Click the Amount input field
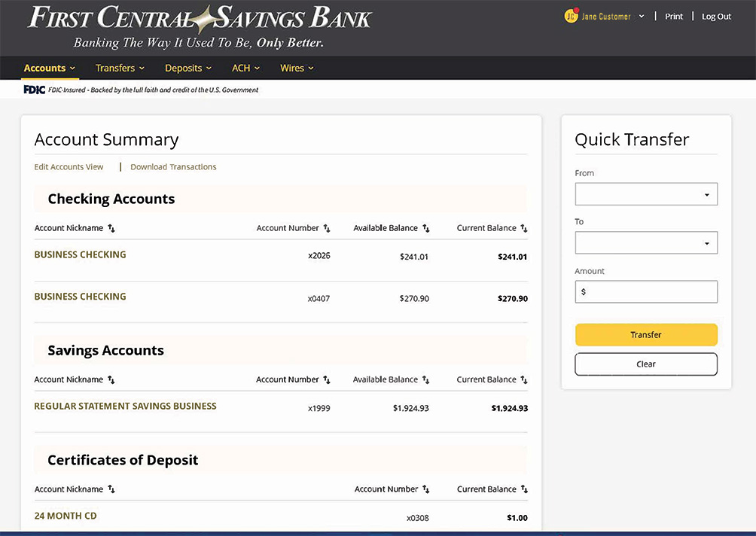Screen dimensions: 756x536 coord(646,291)
